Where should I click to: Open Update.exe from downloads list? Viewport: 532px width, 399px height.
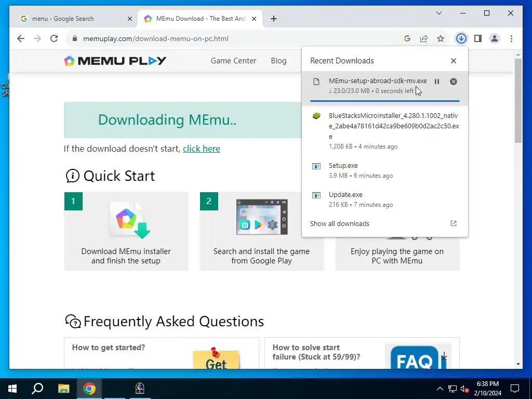(385, 199)
